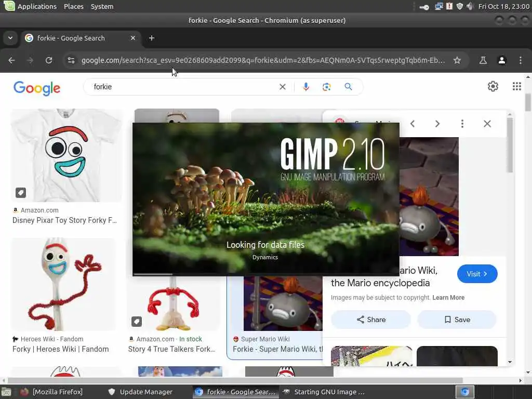Open the volume icon in system tray

click(x=470, y=6)
